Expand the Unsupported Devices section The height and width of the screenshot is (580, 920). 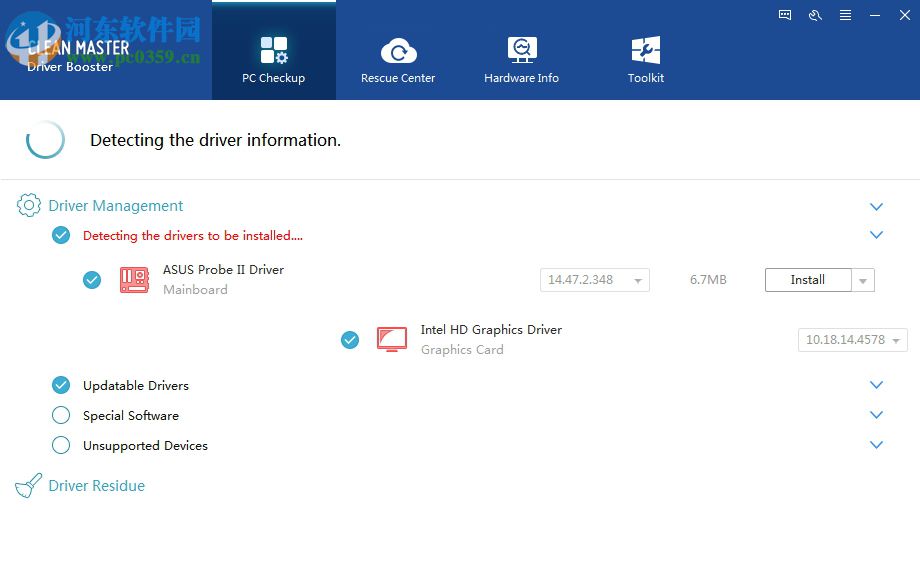tap(877, 445)
